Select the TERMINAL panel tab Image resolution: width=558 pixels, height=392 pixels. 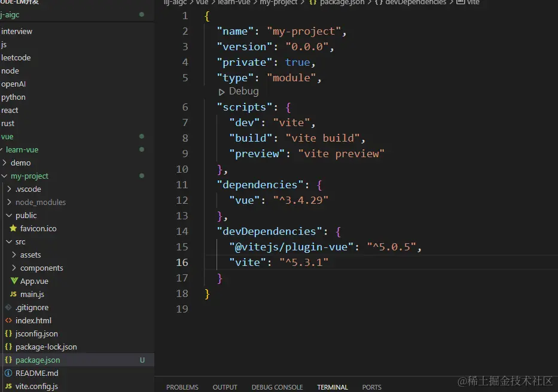pyautogui.click(x=333, y=387)
